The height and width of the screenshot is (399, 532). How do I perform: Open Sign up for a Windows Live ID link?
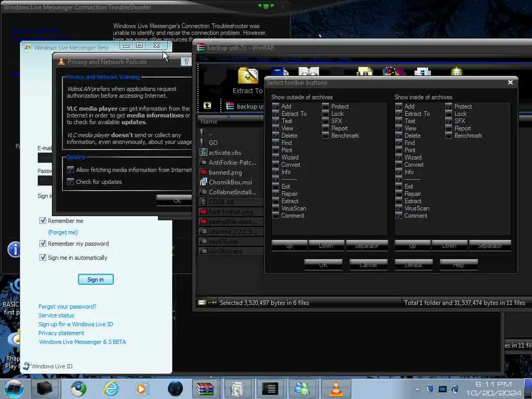76,324
